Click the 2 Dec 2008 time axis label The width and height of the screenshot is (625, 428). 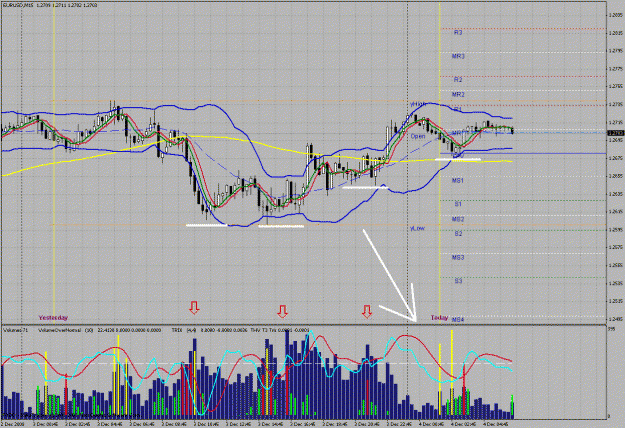13,424
